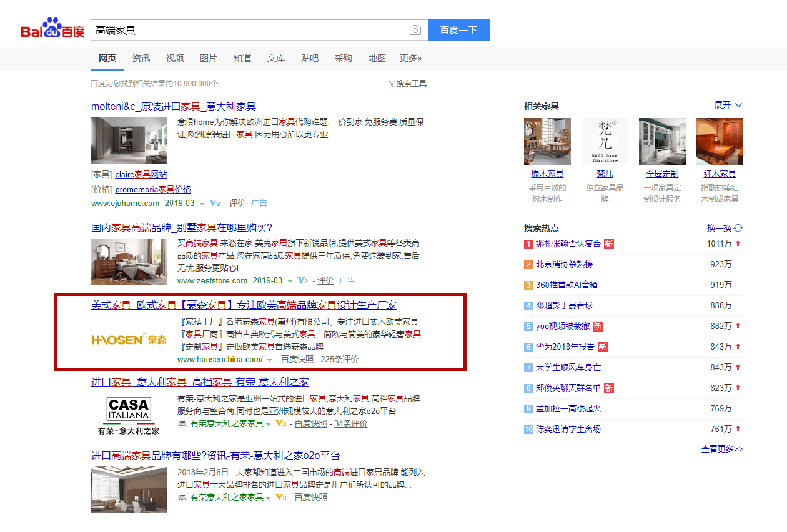The width and height of the screenshot is (787, 532).
Task: Switch to 知道 tab
Action: click(x=242, y=58)
